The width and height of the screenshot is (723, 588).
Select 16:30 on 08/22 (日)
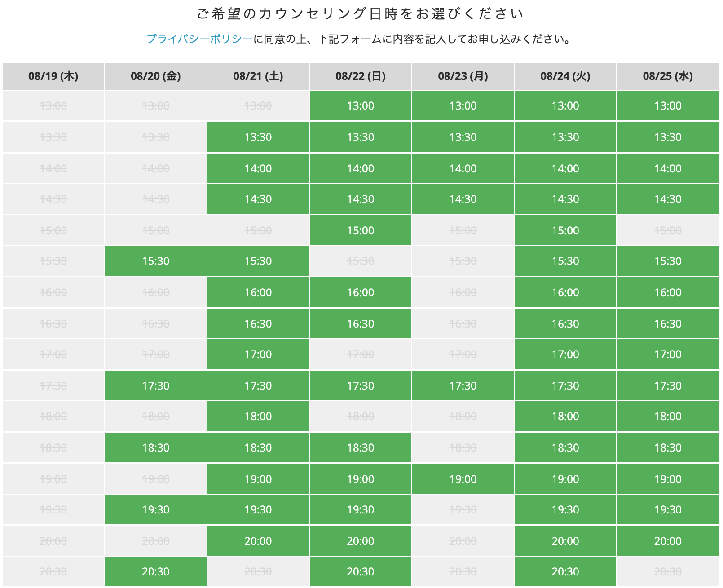pos(360,324)
